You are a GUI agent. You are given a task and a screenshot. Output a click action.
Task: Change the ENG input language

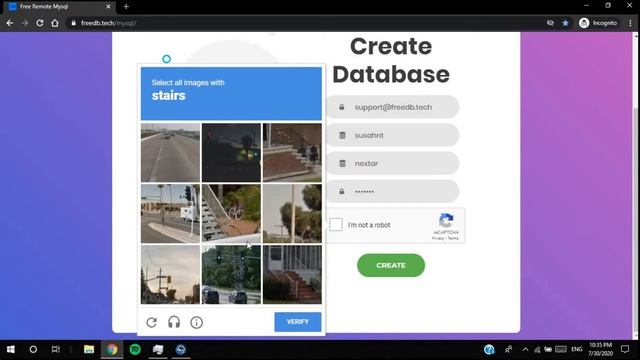tap(577, 349)
